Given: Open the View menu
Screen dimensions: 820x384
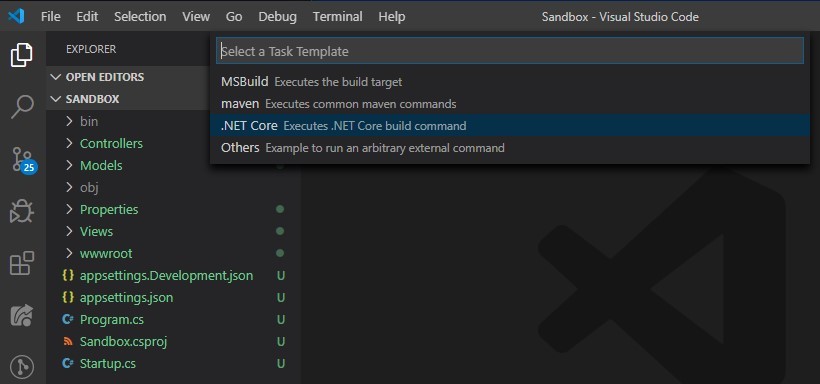Looking at the screenshot, I should coord(196,17).
